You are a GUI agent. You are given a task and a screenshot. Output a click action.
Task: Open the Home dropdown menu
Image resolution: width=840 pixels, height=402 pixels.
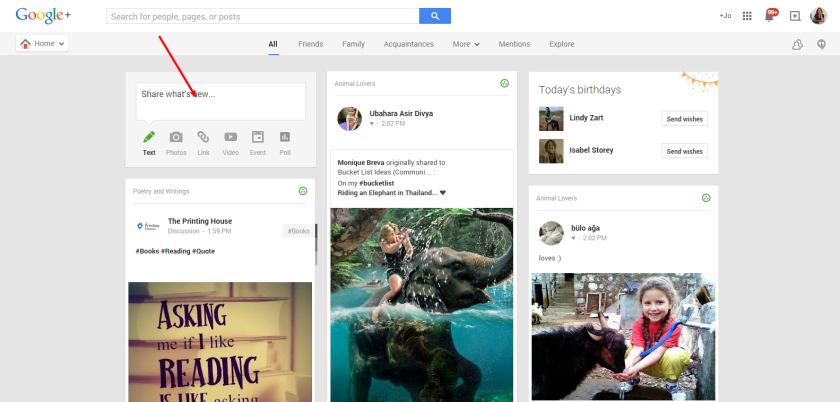pyautogui.click(x=42, y=44)
